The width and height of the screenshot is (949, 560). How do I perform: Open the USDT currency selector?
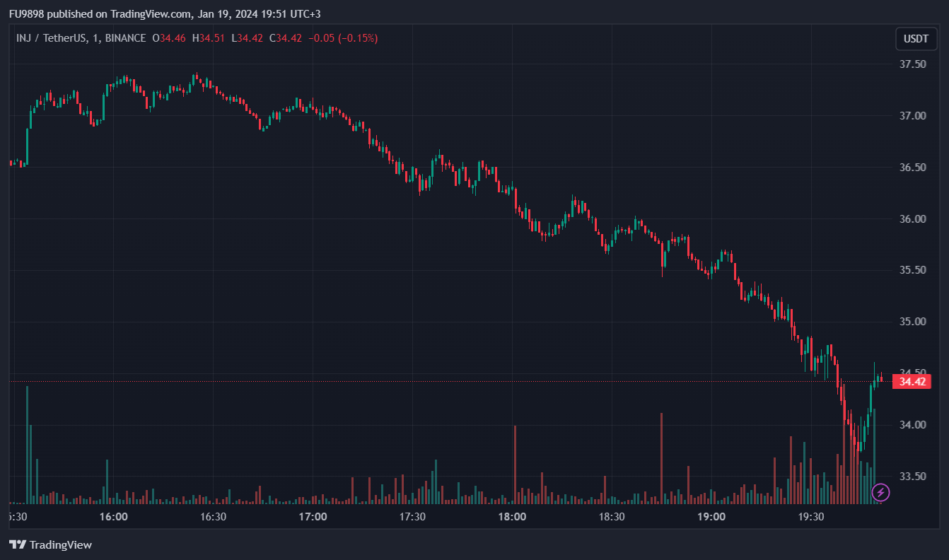click(916, 39)
